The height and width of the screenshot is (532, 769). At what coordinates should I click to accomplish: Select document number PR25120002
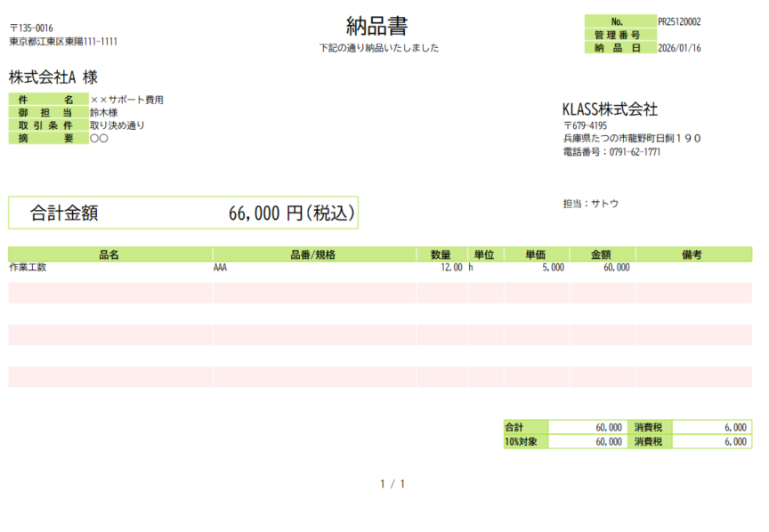pos(679,21)
